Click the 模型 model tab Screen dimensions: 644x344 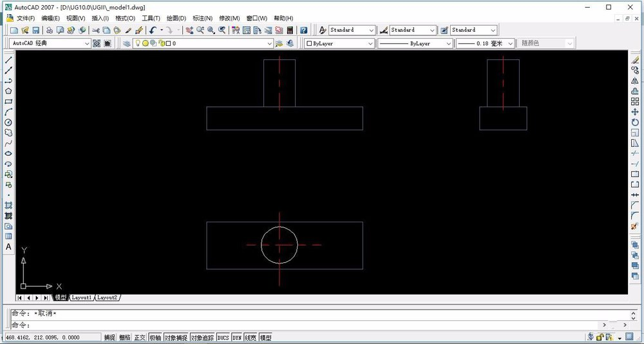[61, 298]
